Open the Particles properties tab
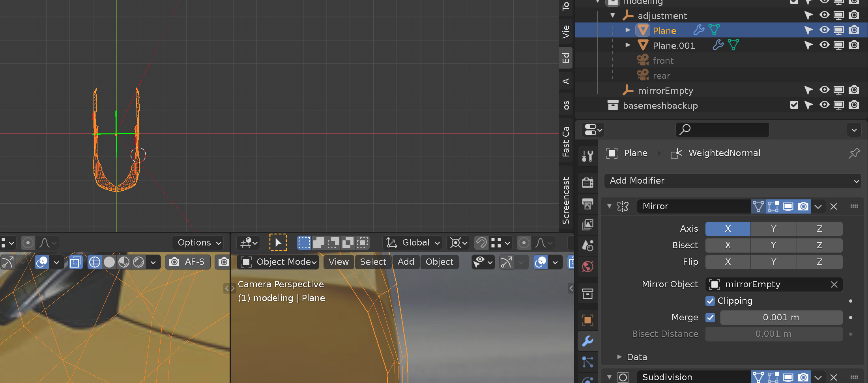This screenshot has height=383, width=868. (x=587, y=362)
